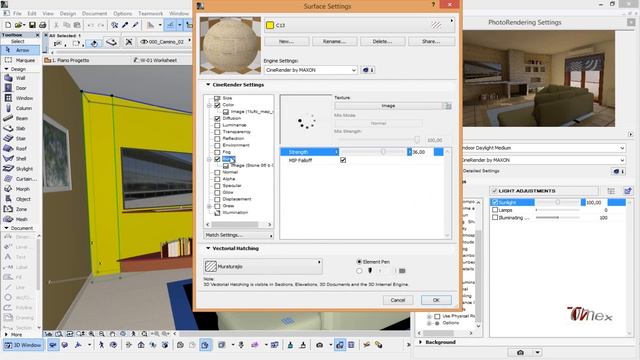Open the Design menu
The height and width of the screenshot is (360, 640).
pyautogui.click(x=68, y=13)
